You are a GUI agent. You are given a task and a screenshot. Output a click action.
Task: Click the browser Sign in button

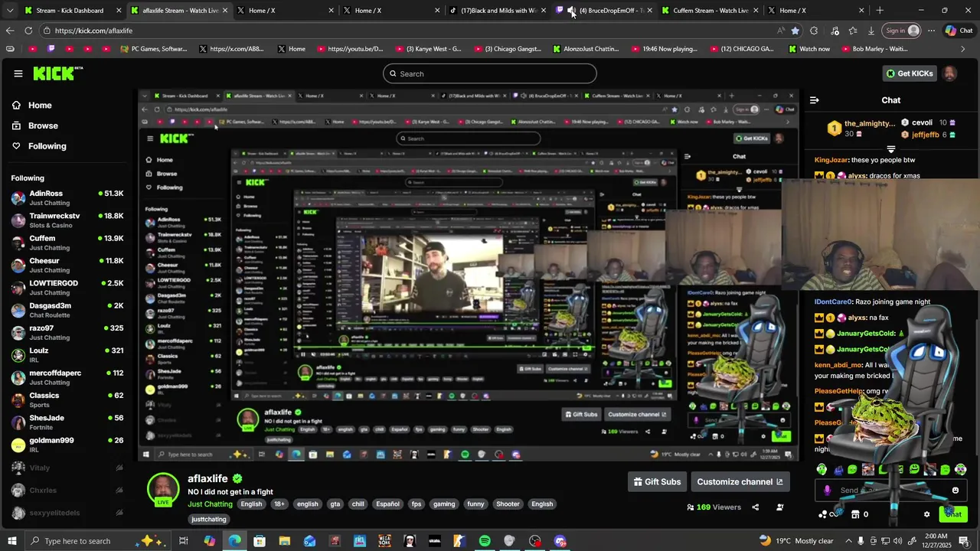(902, 31)
